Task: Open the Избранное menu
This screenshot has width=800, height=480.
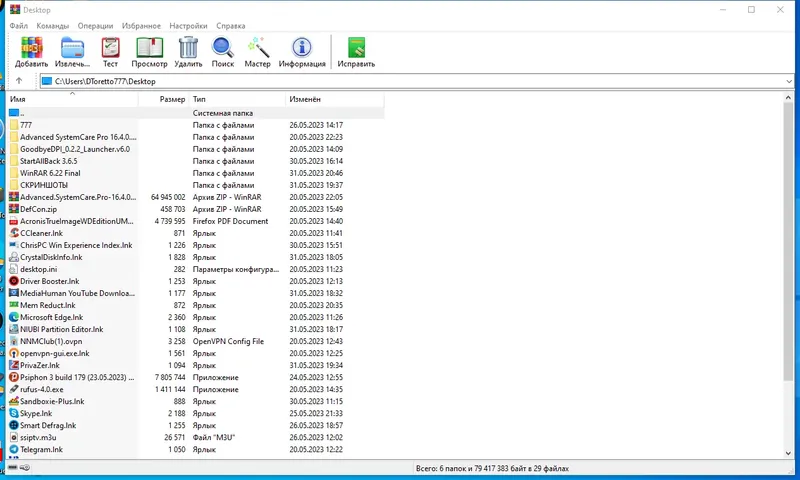Action: 141,26
